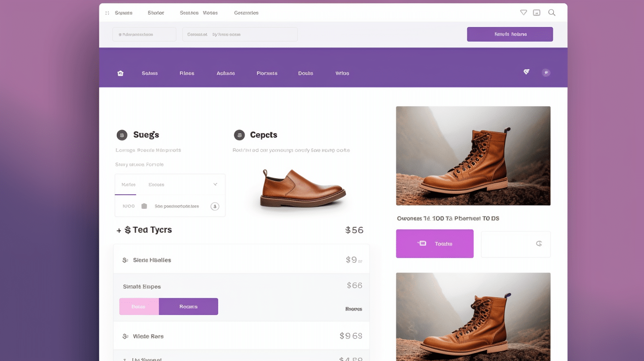The width and height of the screenshot is (644, 361).
Task: Click the purple Nmels Rolens button
Action: click(510, 34)
